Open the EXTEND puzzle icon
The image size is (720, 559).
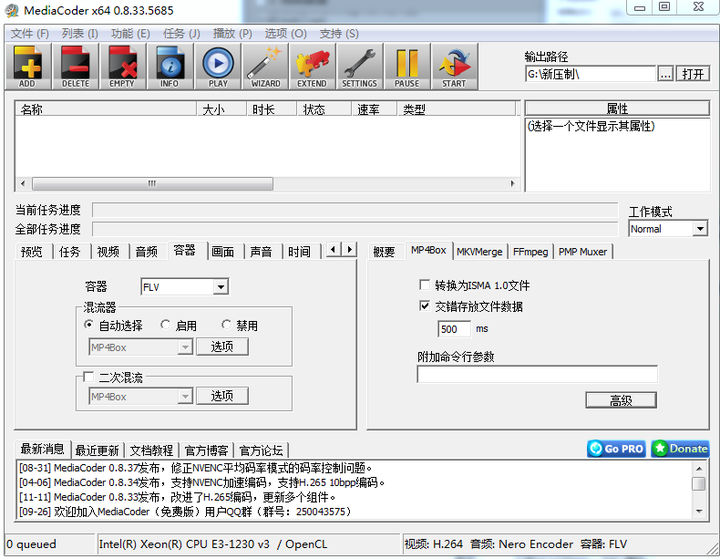point(312,66)
